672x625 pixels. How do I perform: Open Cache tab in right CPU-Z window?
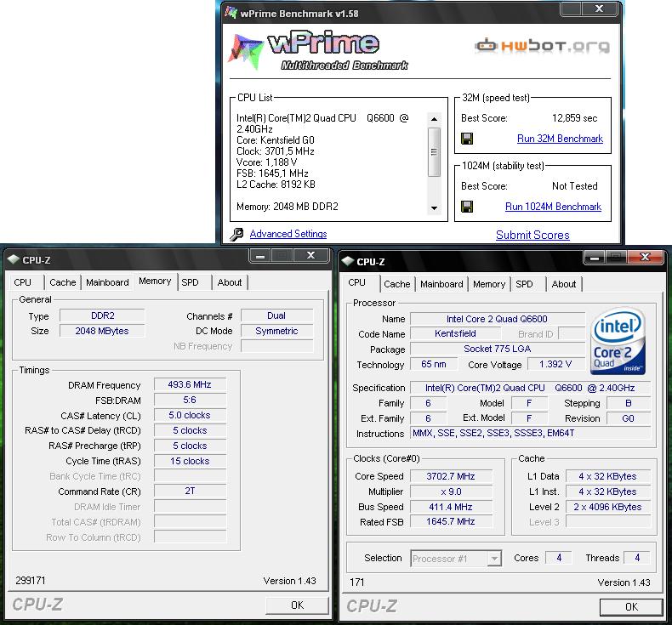coord(397,284)
